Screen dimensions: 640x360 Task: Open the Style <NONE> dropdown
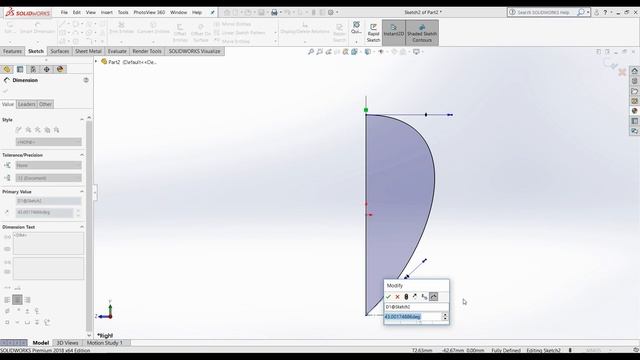49,142
